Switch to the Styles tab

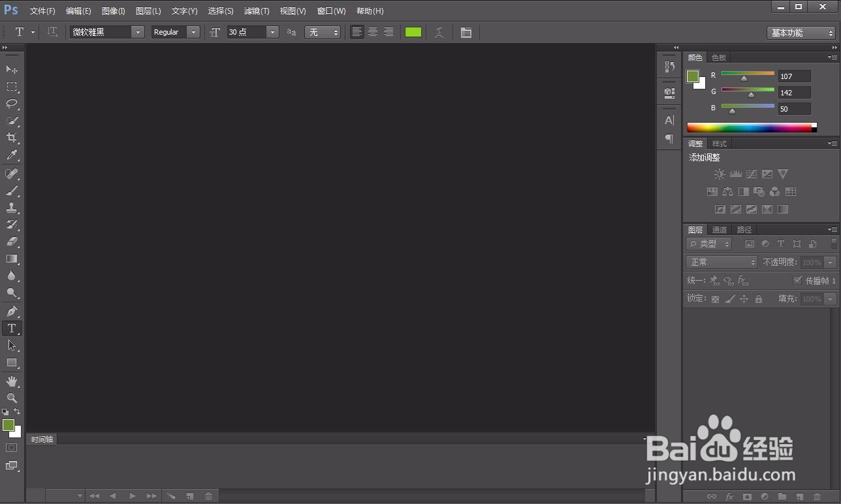720,144
